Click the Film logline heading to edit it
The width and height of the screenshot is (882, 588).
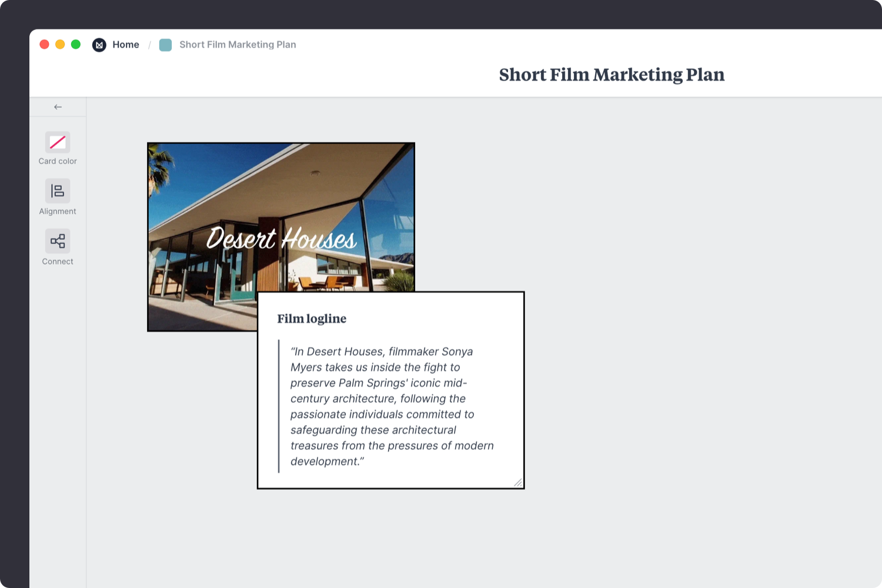point(312,318)
